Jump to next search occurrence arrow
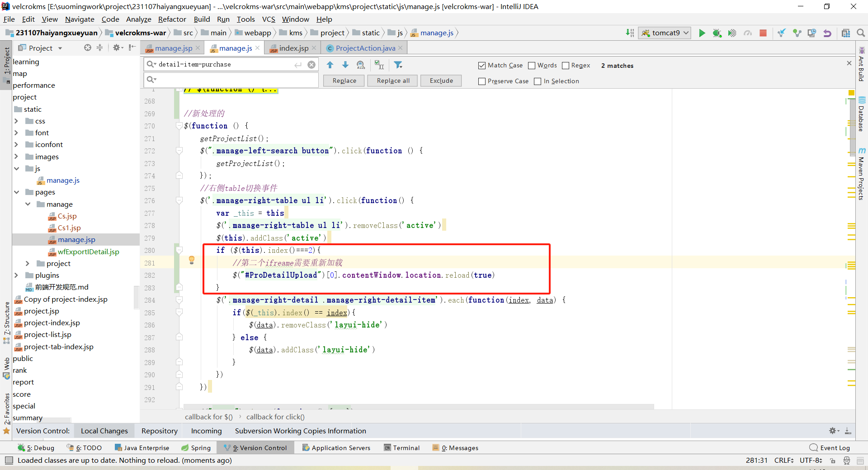The image size is (868, 470). [345, 65]
